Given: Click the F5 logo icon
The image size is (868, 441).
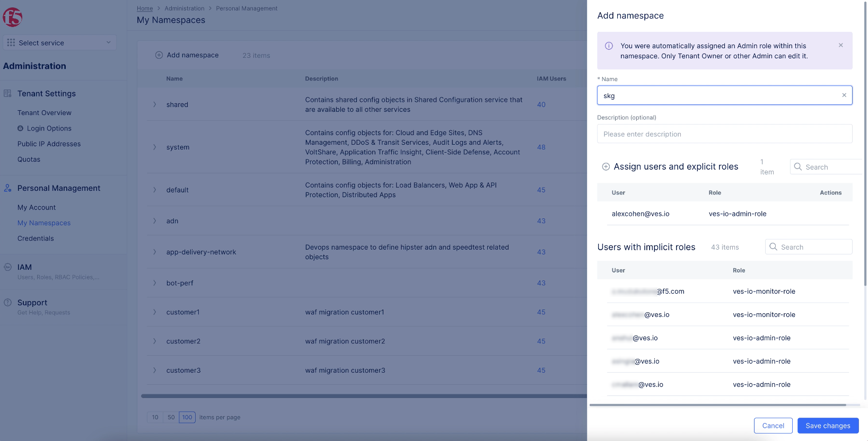Looking at the screenshot, I should 12,17.
